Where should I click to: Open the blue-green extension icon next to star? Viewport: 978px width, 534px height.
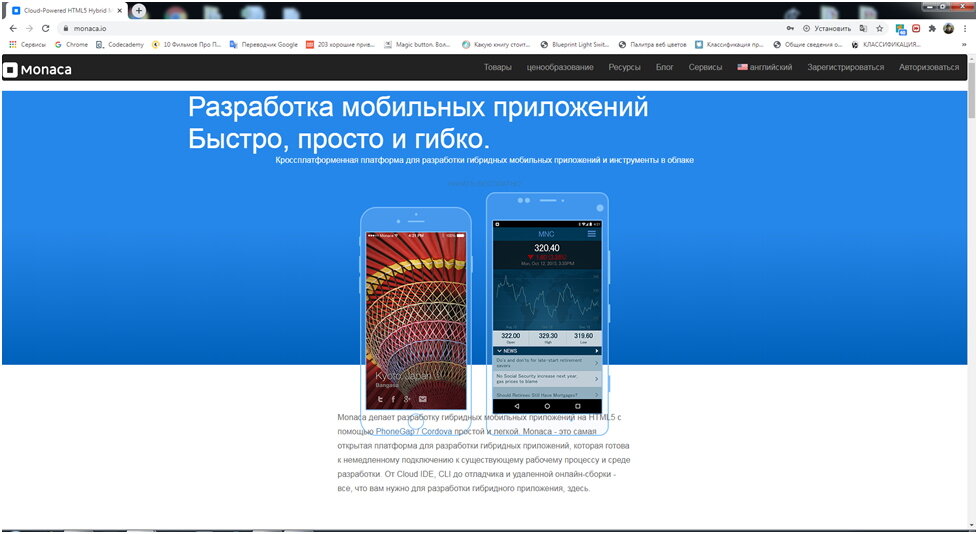coord(901,29)
